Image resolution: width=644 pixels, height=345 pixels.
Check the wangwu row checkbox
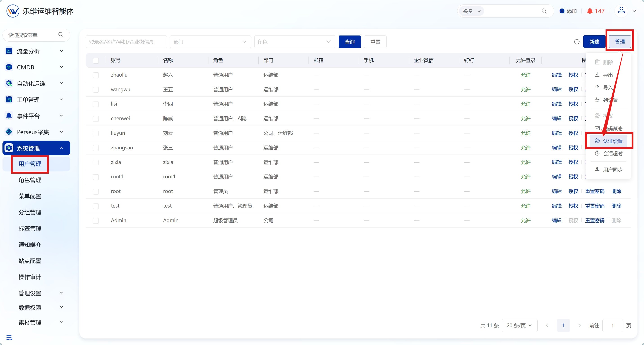pos(96,90)
